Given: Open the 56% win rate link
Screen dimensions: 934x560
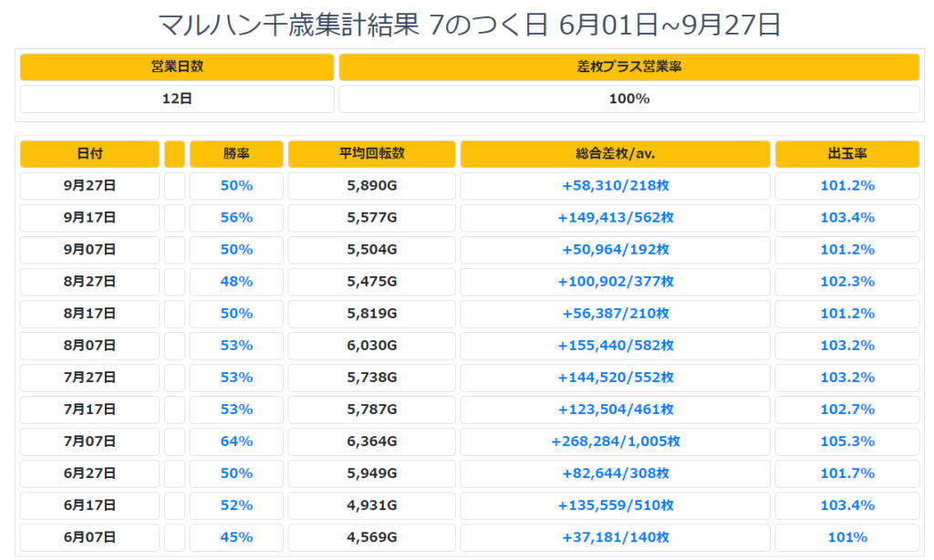Looking at the screenshot, I should [x=236, y=218].
